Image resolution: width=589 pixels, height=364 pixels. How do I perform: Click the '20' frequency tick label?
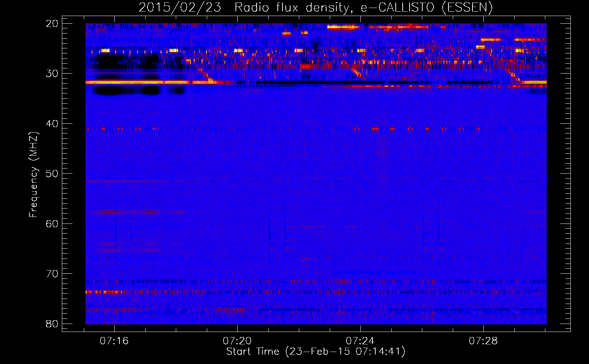[52, 24]
